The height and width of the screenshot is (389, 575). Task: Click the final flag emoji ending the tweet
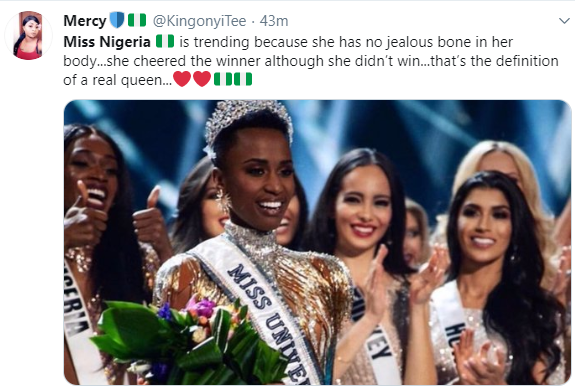click(x=243, y=79)
